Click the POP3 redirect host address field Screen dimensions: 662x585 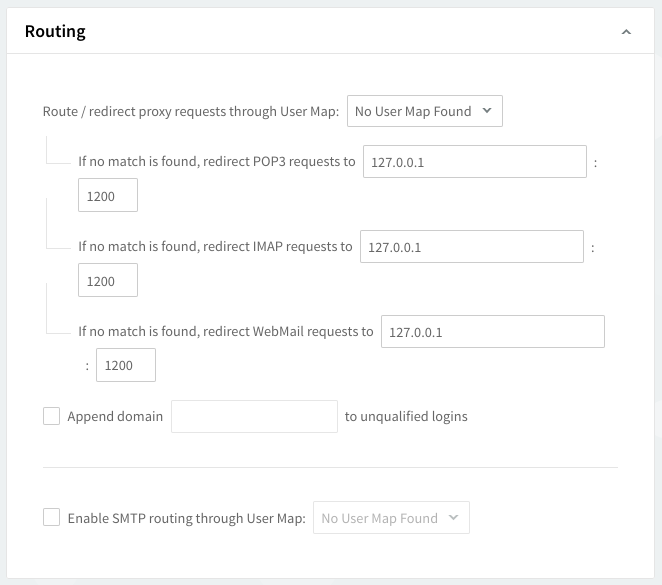[474, 161]
